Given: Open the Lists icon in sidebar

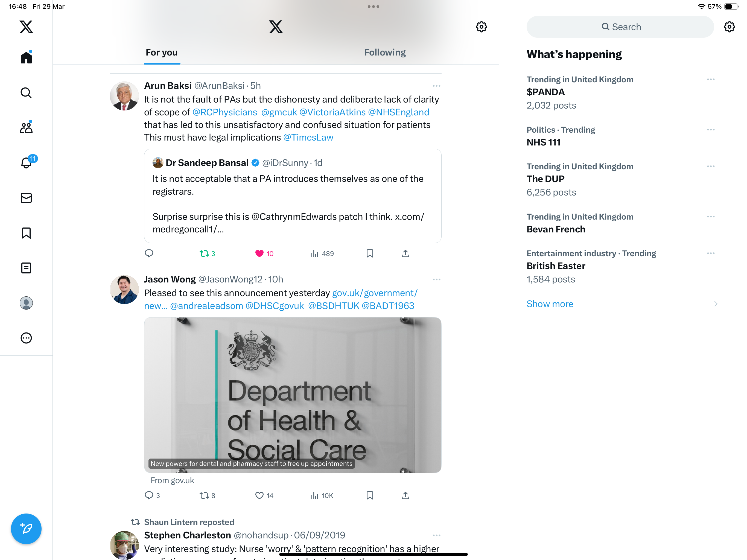Looking at the screenshot, I should tap(26, 268).
